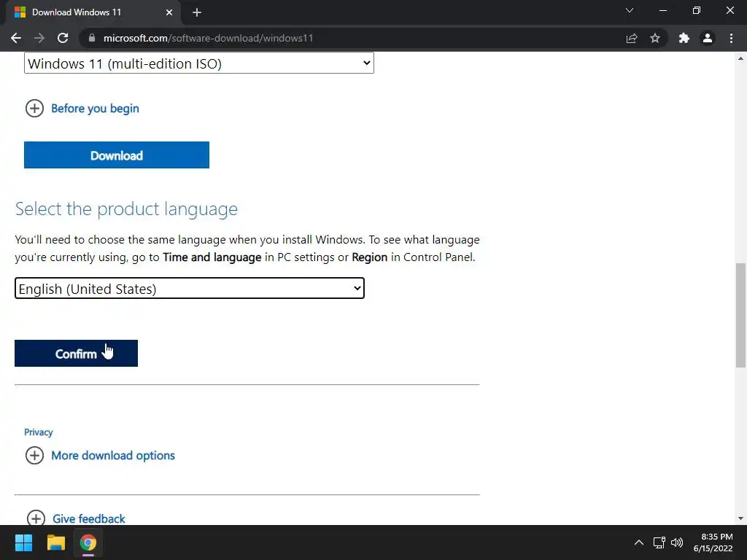
Task: Open the network status tray icon
Action: point(659,542)
